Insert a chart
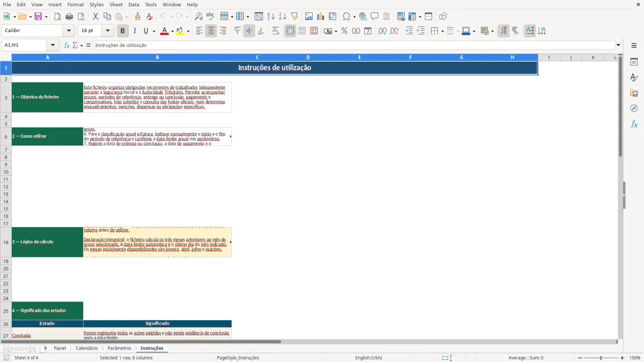The width and height of the screenshot is (644, 362). click(x=321, y=17)
